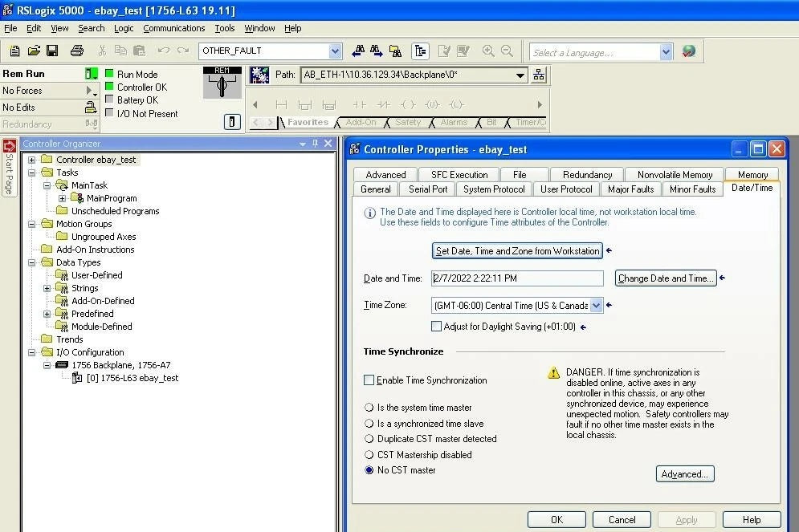Click the Advanced... button in Time Synchronize

(685, 474)
